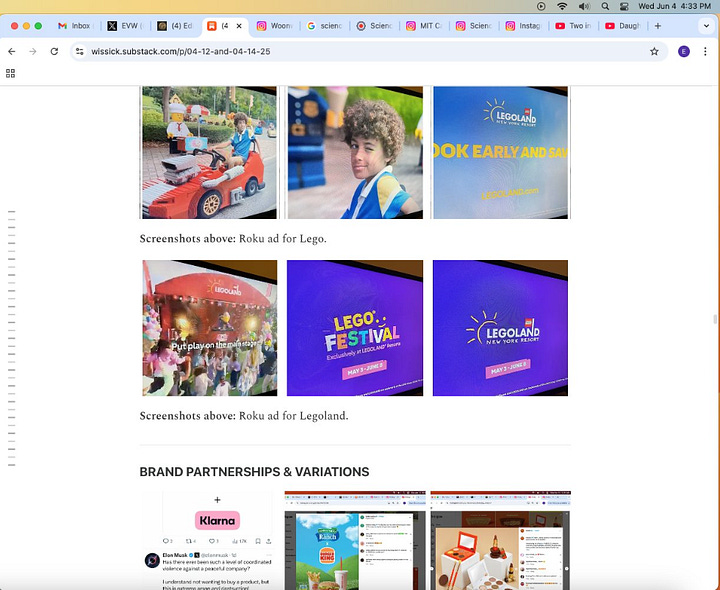Open macOS Control Center

pos(624,6)
